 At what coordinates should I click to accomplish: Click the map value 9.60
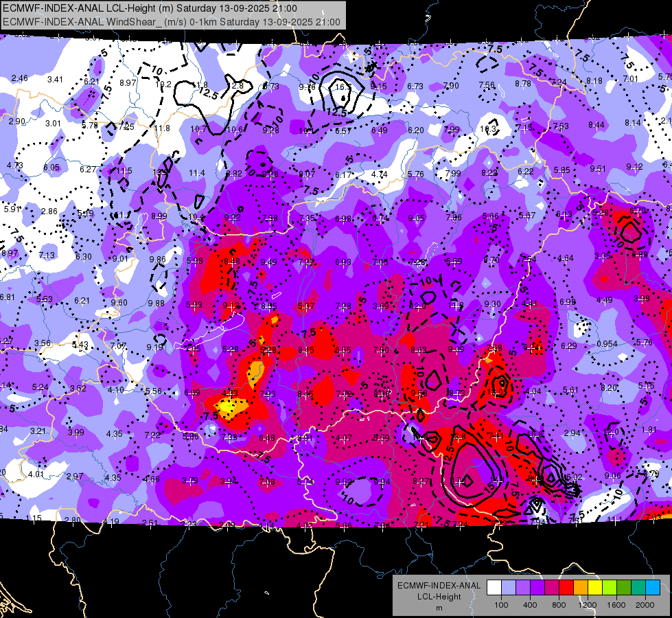119,302
